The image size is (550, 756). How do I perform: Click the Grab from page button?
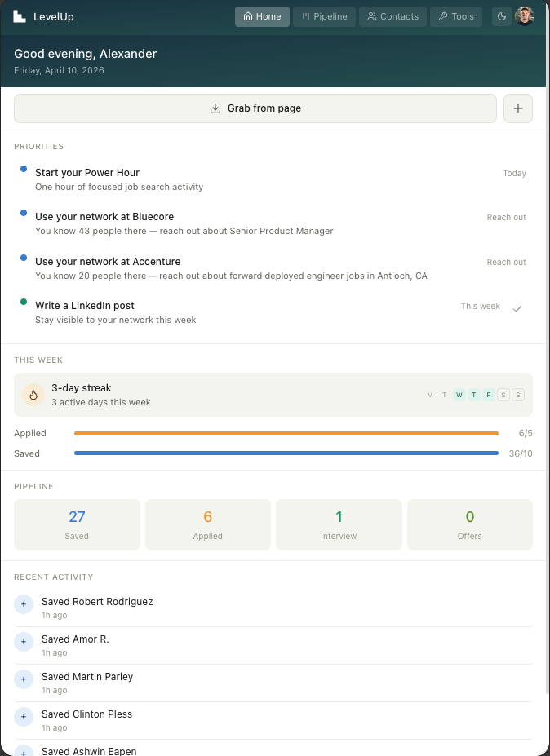point(255,108)
